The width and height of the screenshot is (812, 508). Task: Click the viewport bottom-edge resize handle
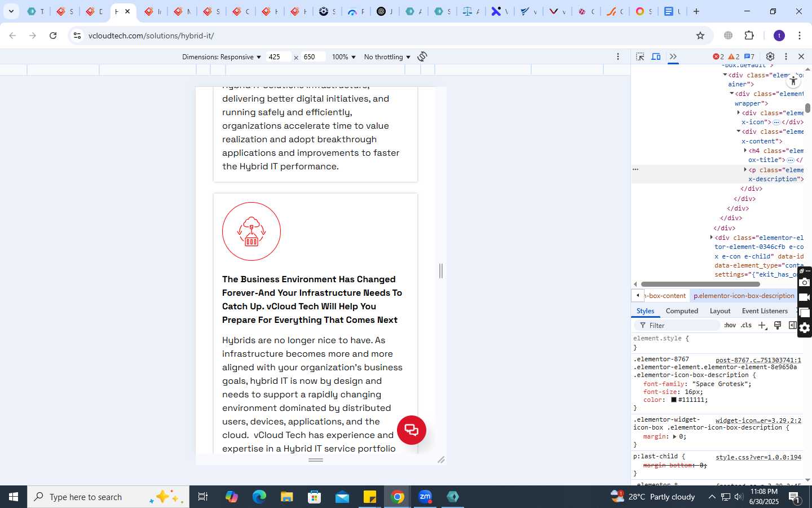pyautogui.click(x=316, y=460)
